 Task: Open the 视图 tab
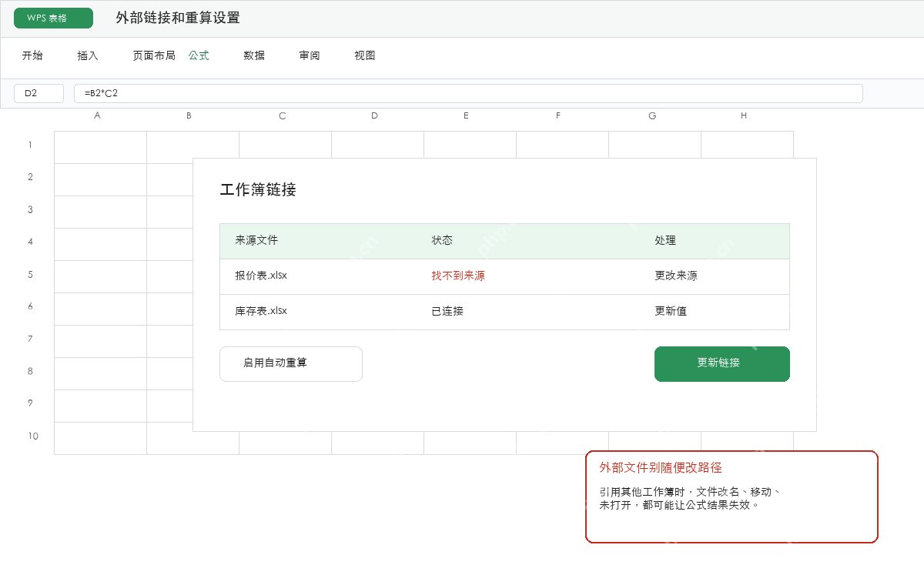(365, 55)
